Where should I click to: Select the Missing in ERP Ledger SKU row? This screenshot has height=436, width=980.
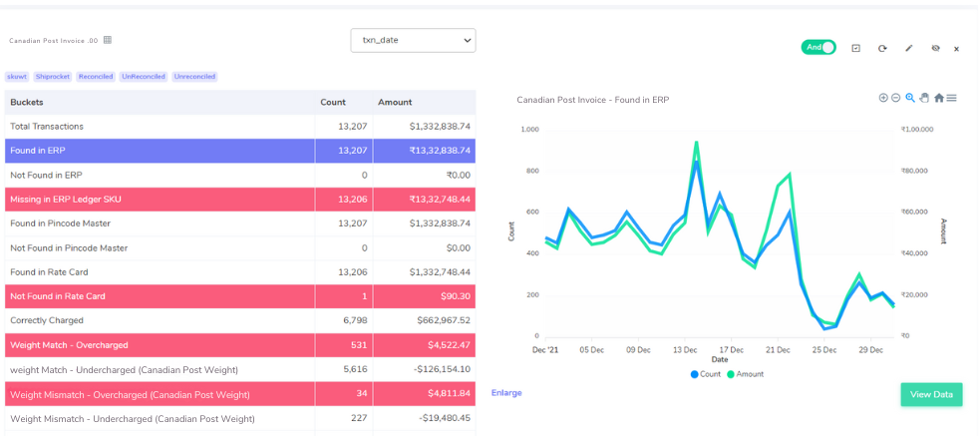[240, 200]
